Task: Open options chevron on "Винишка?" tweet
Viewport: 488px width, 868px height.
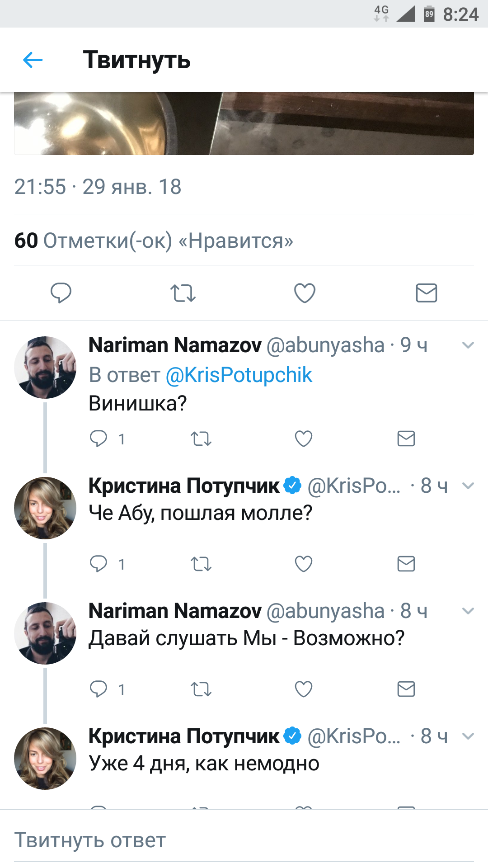Action: coord(468,345)
